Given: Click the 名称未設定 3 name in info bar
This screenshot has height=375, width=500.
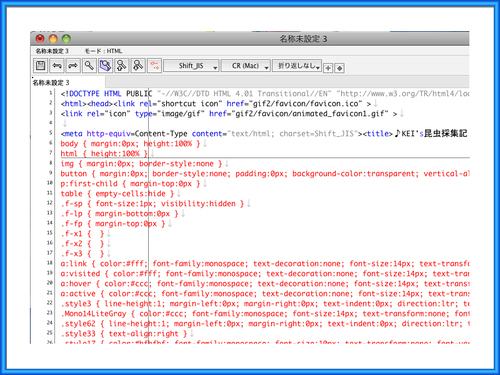Looking at the screenshot, I should 52,51.
